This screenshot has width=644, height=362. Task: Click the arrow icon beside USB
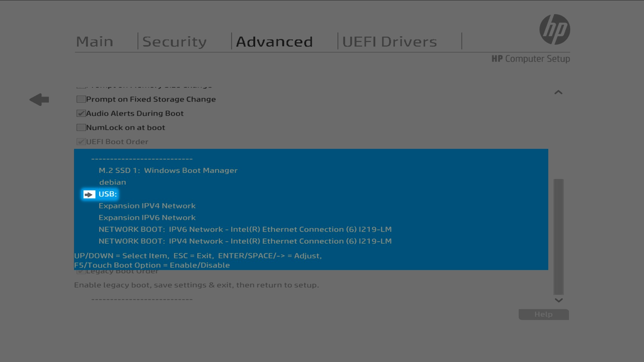89,194
